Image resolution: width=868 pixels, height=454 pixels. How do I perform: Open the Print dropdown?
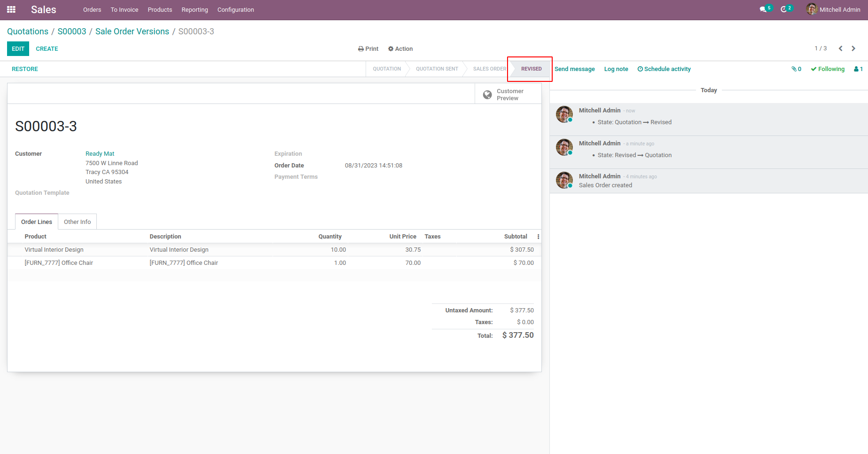click(x=368, y=49)
